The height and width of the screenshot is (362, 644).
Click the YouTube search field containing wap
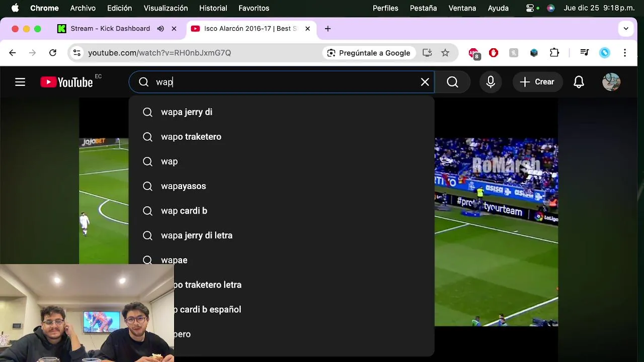pos(282,82)
